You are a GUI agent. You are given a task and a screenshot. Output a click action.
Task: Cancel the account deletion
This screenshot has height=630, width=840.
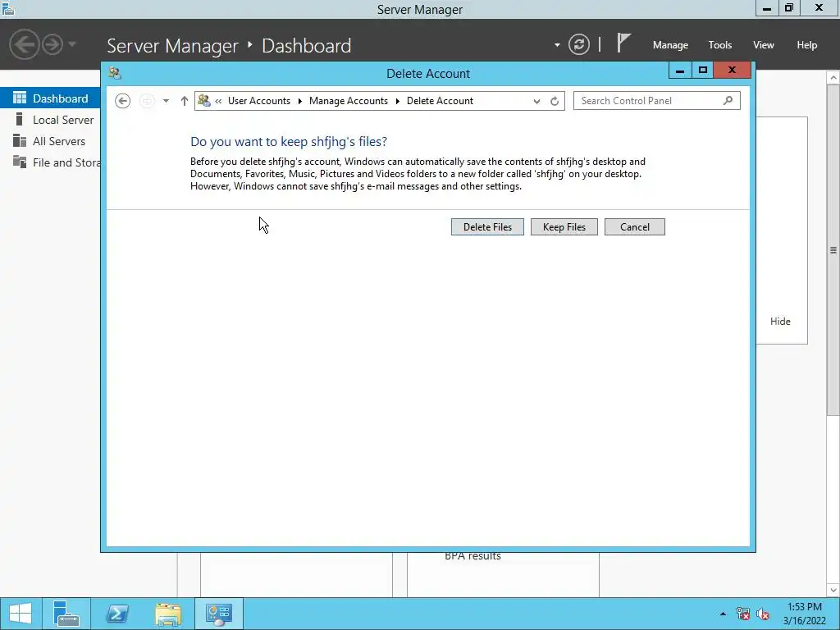(x=634, y=226)
